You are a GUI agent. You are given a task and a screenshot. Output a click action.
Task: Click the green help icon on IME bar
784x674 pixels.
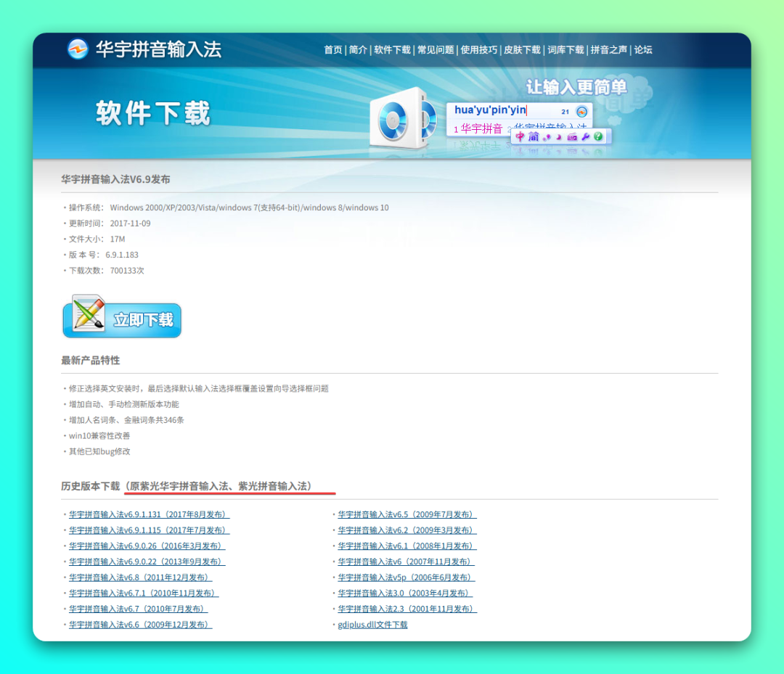click(x=597, y=136)
